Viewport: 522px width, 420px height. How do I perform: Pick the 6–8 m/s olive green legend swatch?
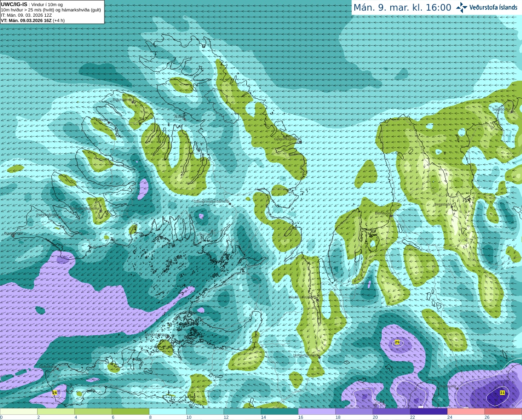(x=130, y=411)
